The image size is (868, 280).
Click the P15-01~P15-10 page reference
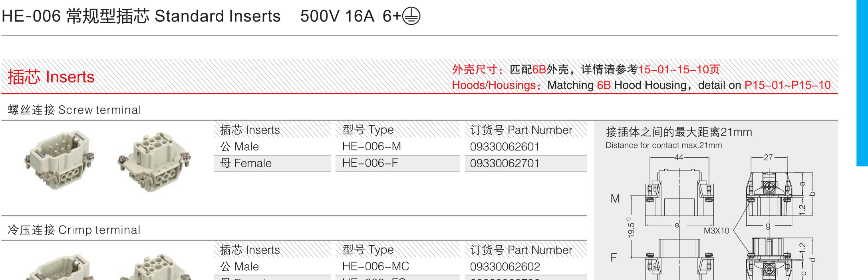click(x=787, y=85)
